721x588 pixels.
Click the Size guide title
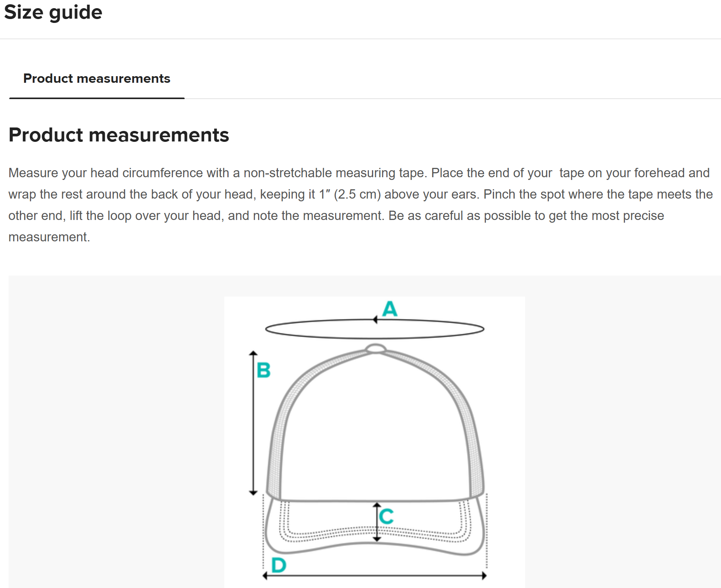(53, 12)
